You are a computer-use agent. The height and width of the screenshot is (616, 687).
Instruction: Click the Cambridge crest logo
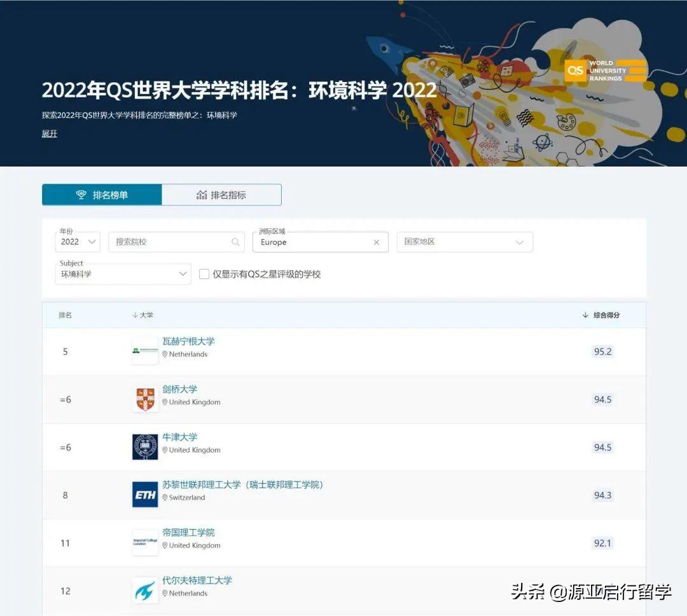click(x=145, y=399)
